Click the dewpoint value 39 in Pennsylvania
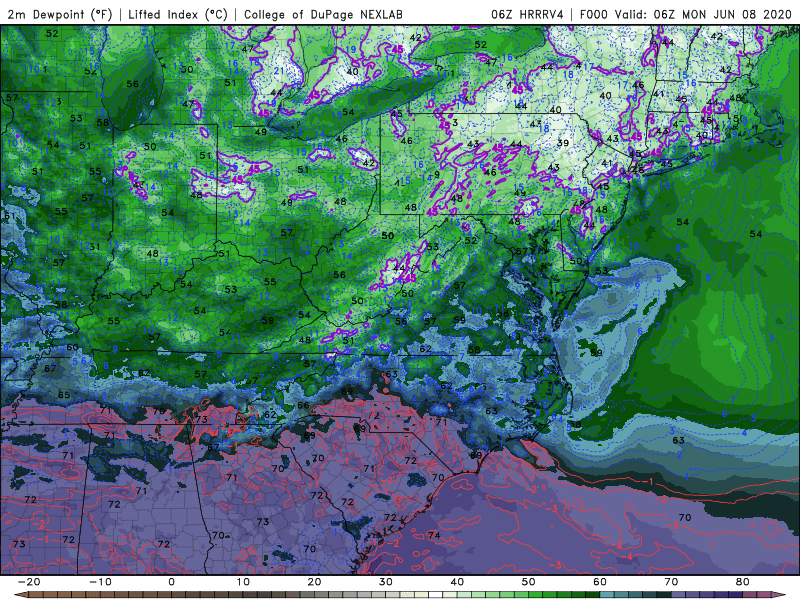The image size is (800, 600). click(x=563, y=143)
